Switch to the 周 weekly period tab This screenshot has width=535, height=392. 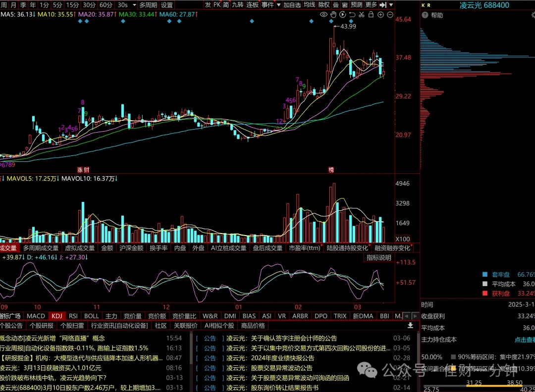point(4,5)
